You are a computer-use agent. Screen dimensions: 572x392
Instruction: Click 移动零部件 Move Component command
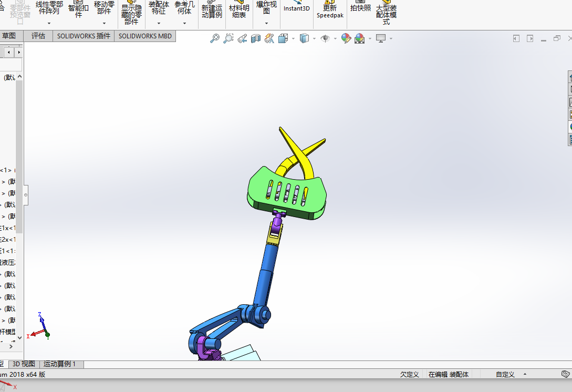coord(105,7)
